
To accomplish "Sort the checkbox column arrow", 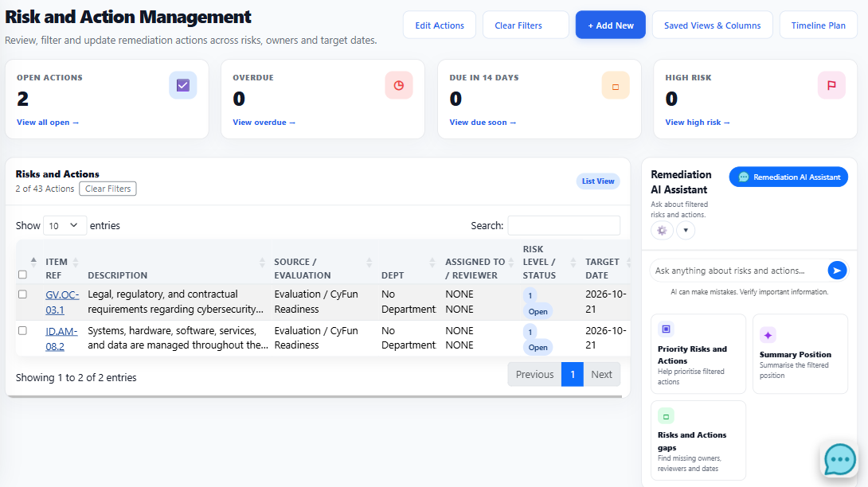I will 33,263.
